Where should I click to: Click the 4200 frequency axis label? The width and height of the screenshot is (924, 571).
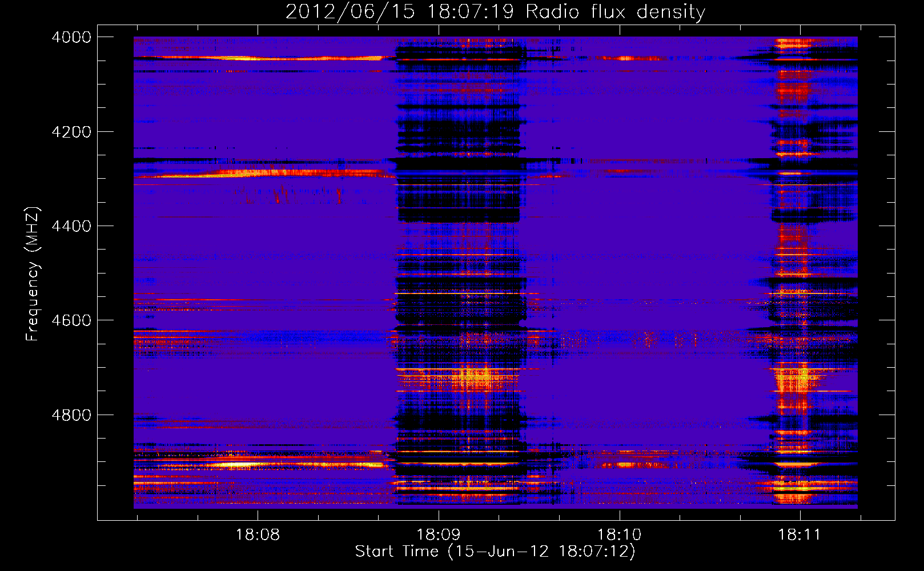click(71, 132)
